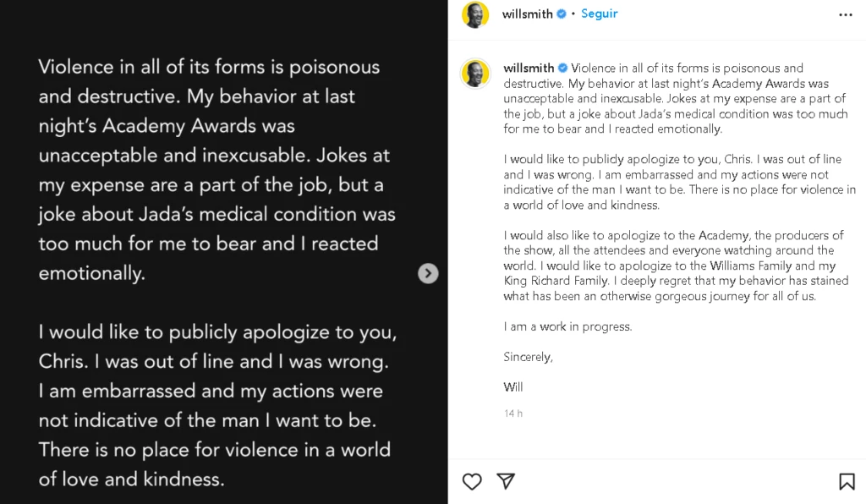Save the post using the bookmark icon
Viewport: 866px width, 504px height.
[847, 482]
